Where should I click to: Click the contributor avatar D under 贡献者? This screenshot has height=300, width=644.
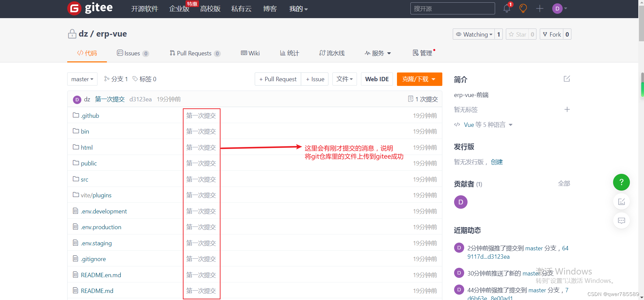click(460, 202)
